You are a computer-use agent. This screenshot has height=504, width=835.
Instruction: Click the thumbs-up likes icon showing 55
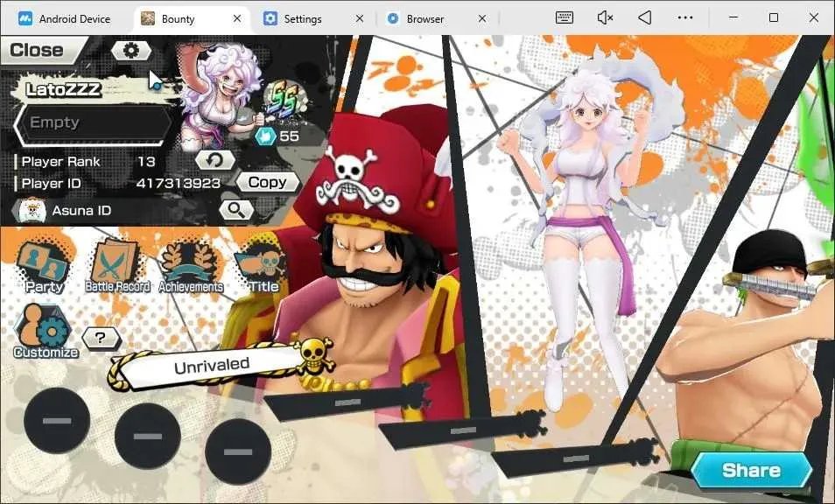point(265,136)
